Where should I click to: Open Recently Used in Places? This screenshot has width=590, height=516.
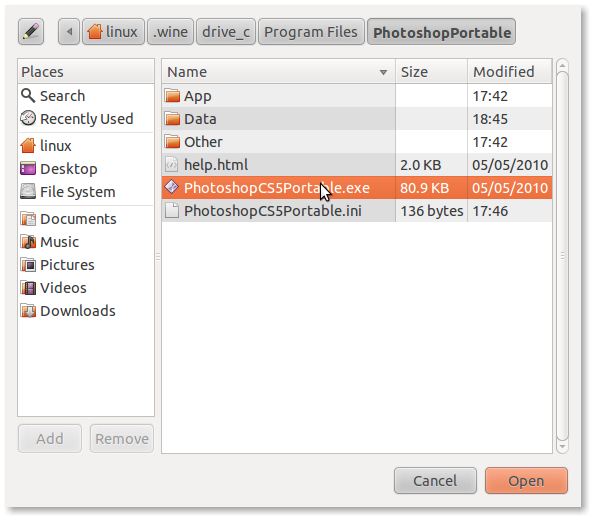[87, 119]
